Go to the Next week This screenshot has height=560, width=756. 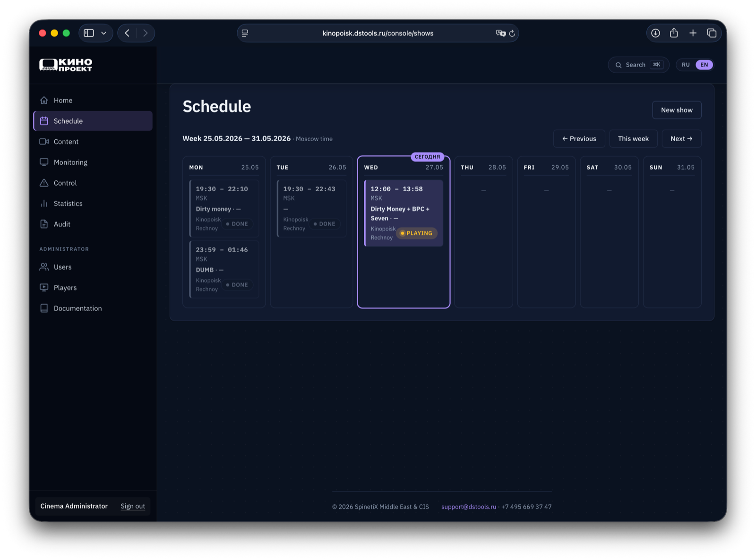tap(681, 139)
